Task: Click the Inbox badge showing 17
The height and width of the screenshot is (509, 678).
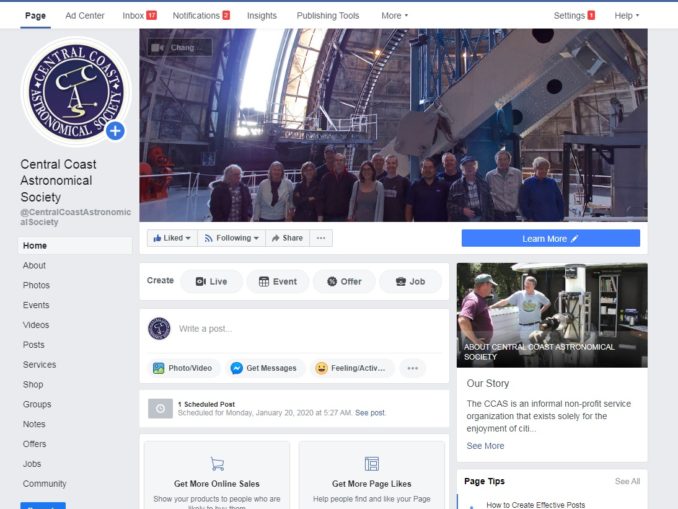Action: 151,16
